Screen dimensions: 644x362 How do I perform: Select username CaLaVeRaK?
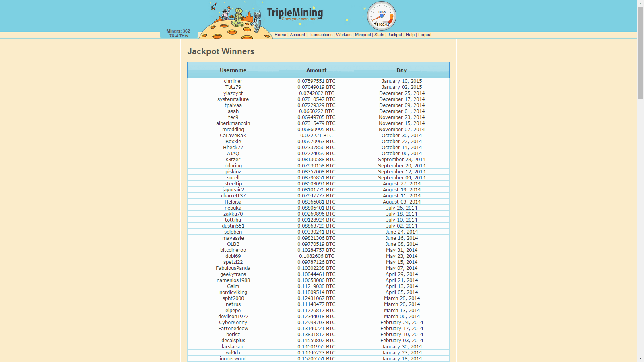click(233, 136)
